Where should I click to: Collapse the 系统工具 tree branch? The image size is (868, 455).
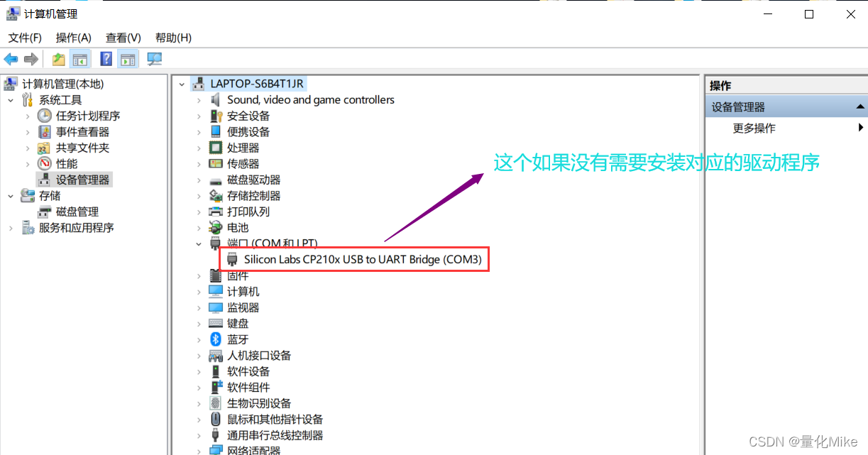tap(10, 99)
